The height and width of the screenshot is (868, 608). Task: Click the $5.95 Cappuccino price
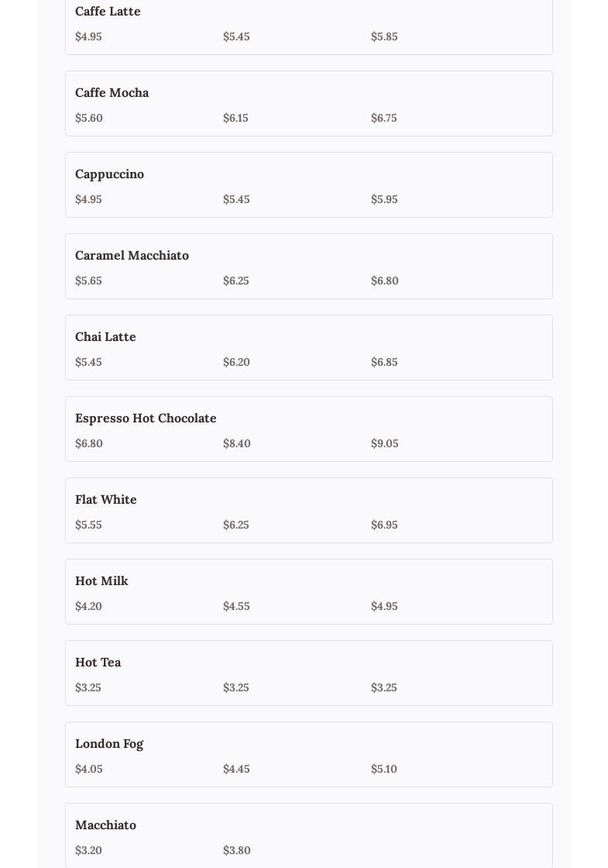pyautogui.click(x=384, y=200)
